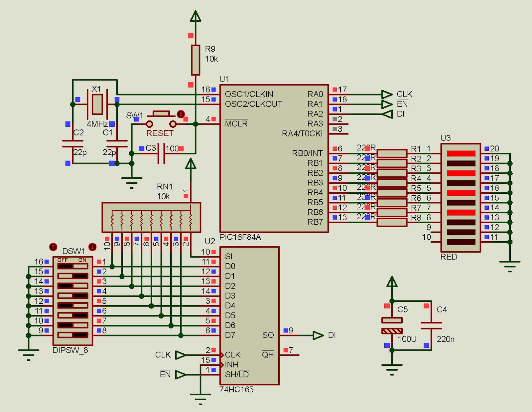Screen dimensions: 532x412
Task: Click the red actuator right of DSW1 label
Action: pyautogui.click(x=92, y=247)
